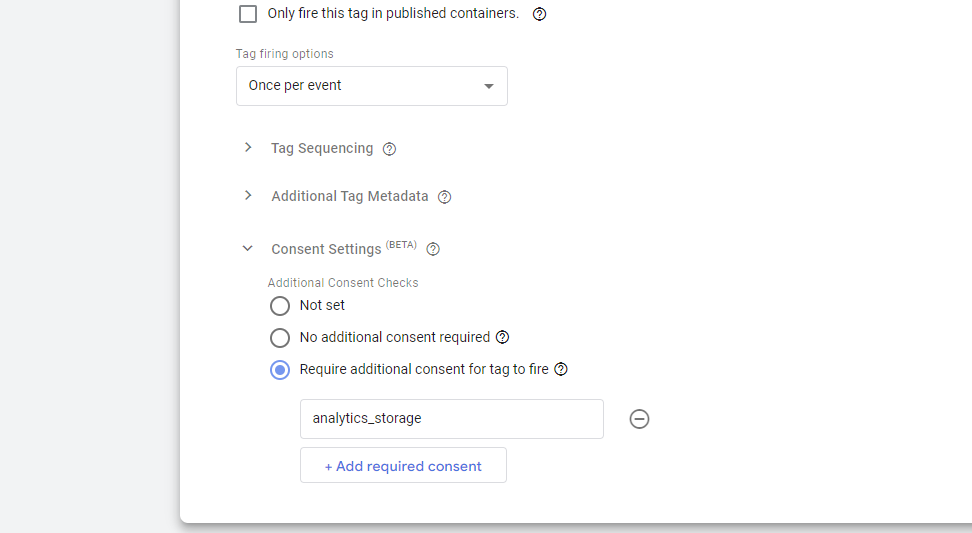
Task: Click the Additional Tag Metadata heading text
Action: click(350, 196)
